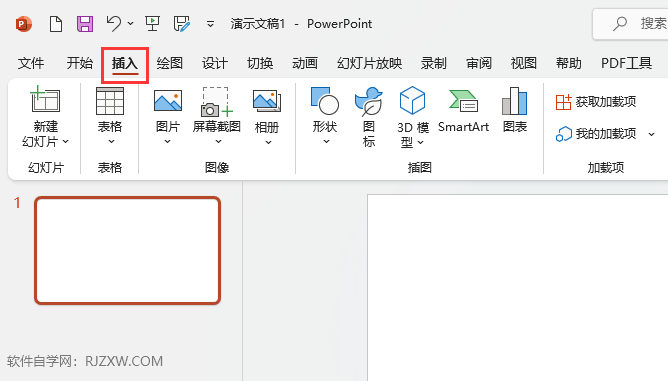Screen dimensions: 668x381
Task: Expand the 形状 dropdown arrow
Action: tap(326, 141)
